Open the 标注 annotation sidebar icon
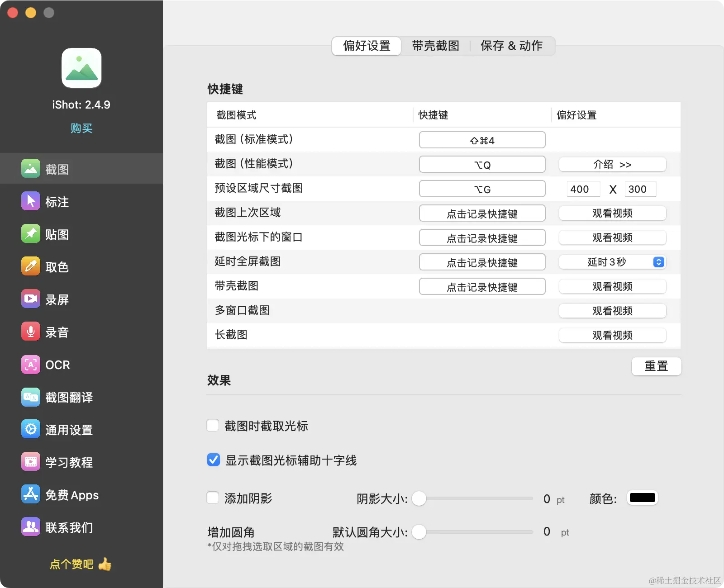 point(31,201)
